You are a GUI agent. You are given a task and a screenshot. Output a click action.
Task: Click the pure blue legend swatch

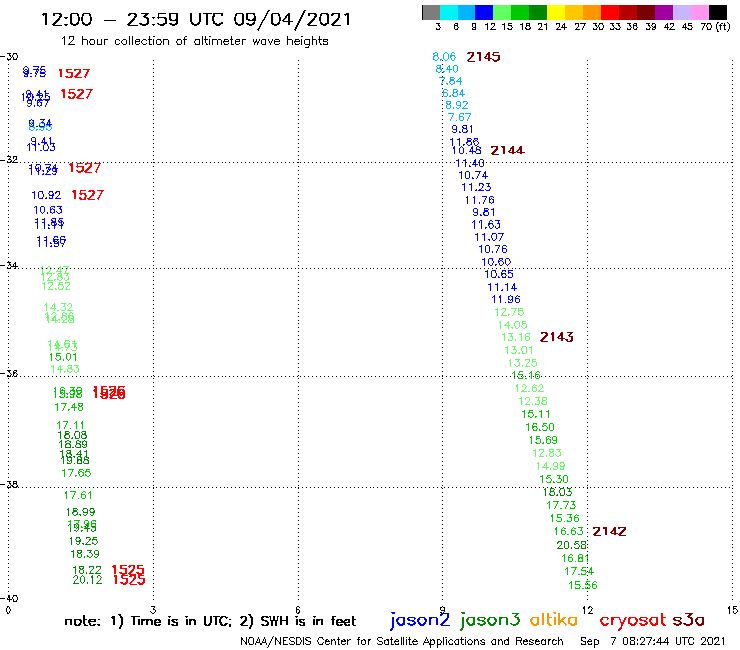pyautogui.click(x=484, y=12)
